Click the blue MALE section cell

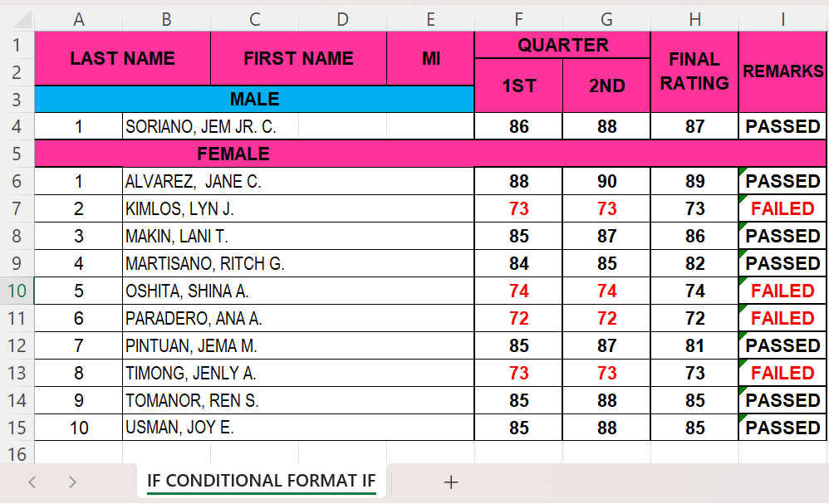point(254,100)
